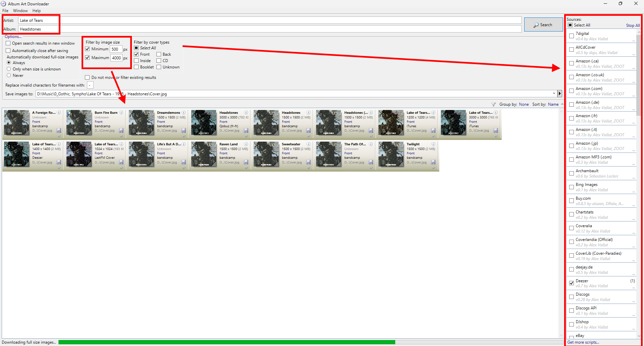Screen dimensions: 644x346
Task: Toggle Select All under Filter by cover types
Action: point(136,48)
